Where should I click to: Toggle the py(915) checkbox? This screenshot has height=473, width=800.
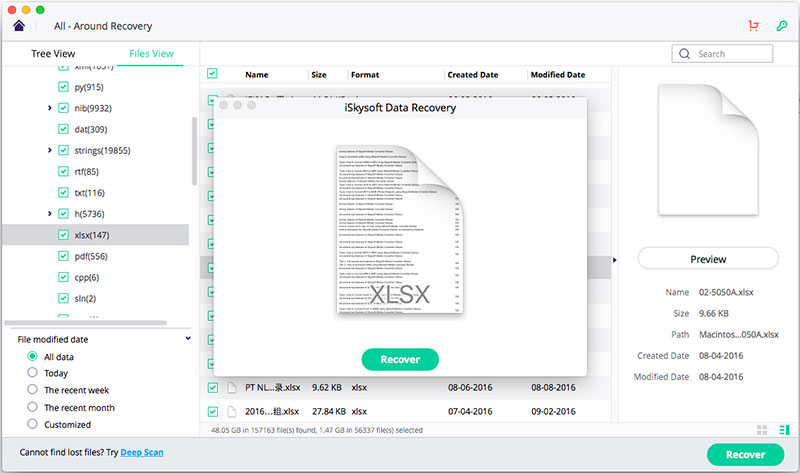click(x=63, y=87)
